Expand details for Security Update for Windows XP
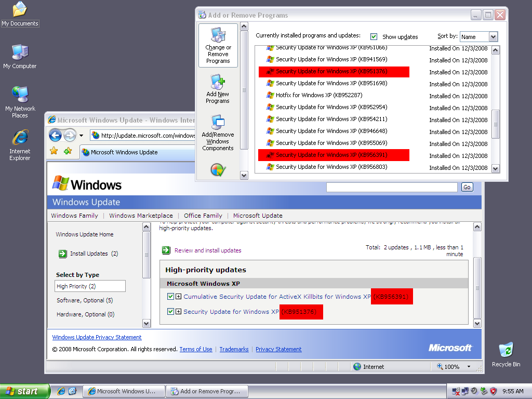The height and width of the screenshot is (399, 532). (179, 312)
